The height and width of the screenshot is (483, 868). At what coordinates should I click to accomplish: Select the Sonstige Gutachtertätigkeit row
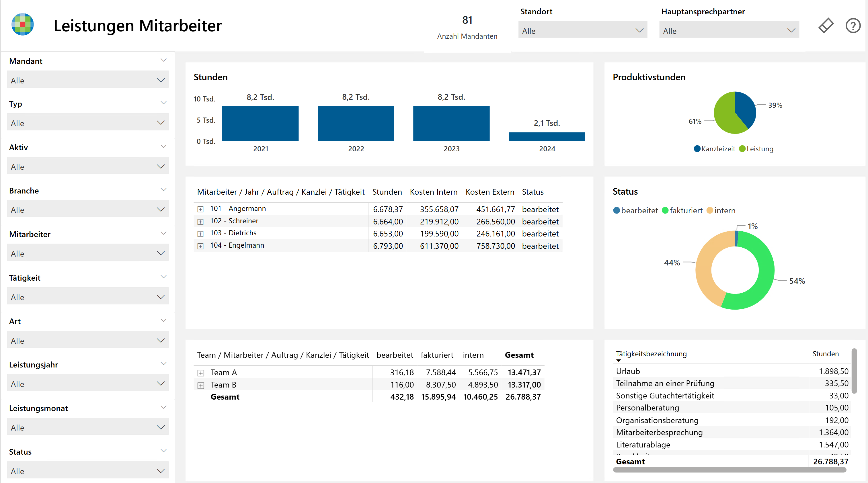coord(732,396)
